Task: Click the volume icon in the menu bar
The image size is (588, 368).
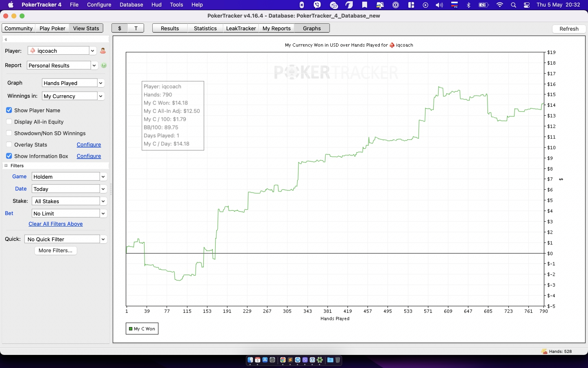Action: coord(439,5)
